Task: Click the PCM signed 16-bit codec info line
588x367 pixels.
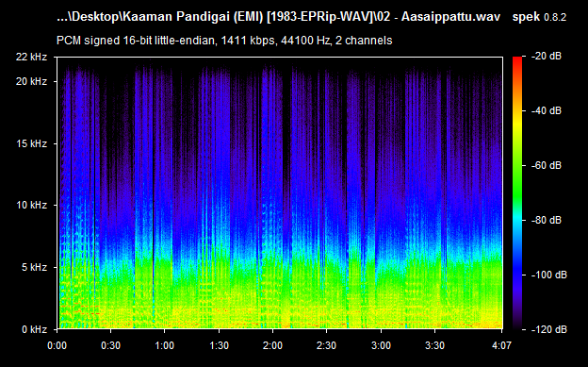Action: click(x=224, y=41)
